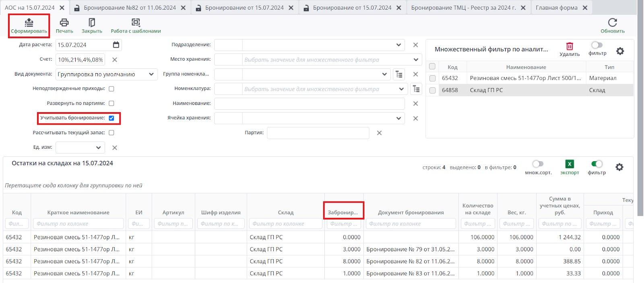
Task: Switch to Главная форма tab
Action: (x=556, y=8)
